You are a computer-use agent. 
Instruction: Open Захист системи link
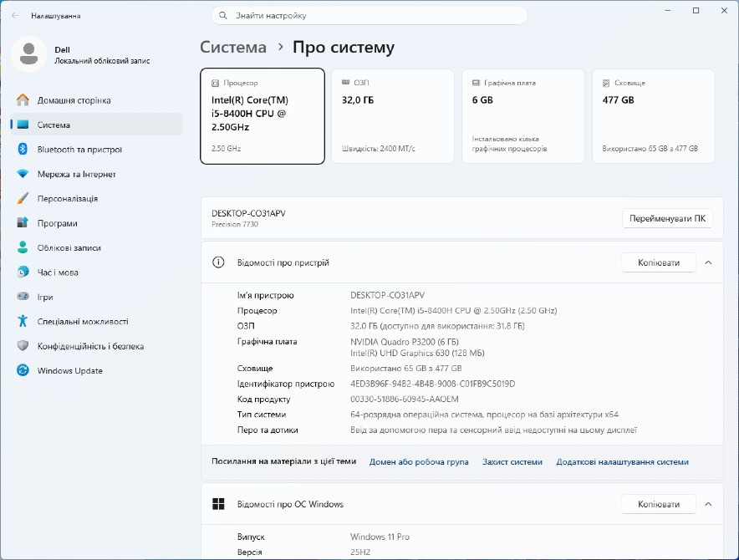(512, 462)
